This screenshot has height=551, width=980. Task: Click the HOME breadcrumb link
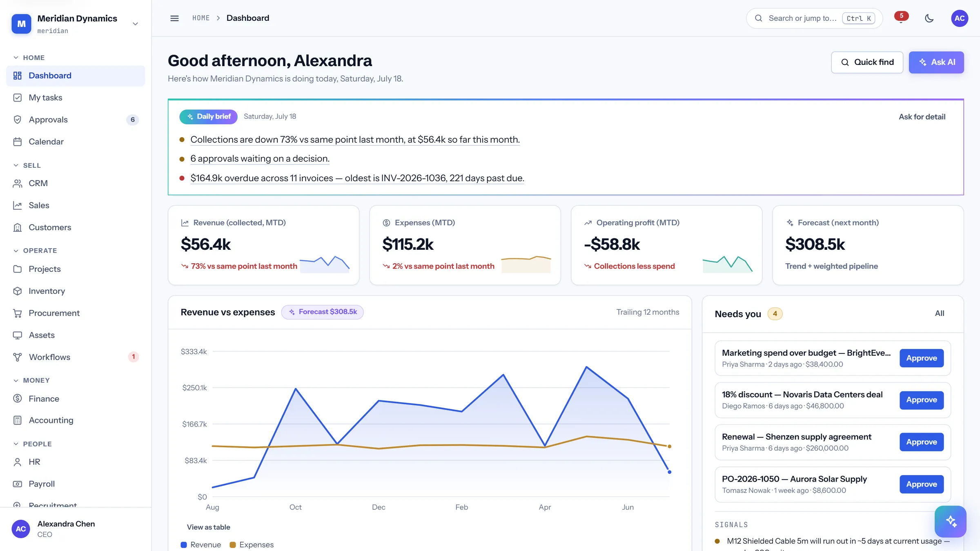pyautogui.click(x=201, y=18)
